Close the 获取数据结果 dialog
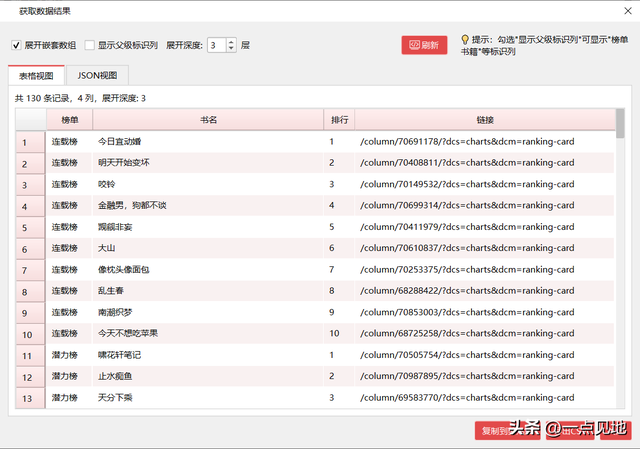 (x=628, y=11)
